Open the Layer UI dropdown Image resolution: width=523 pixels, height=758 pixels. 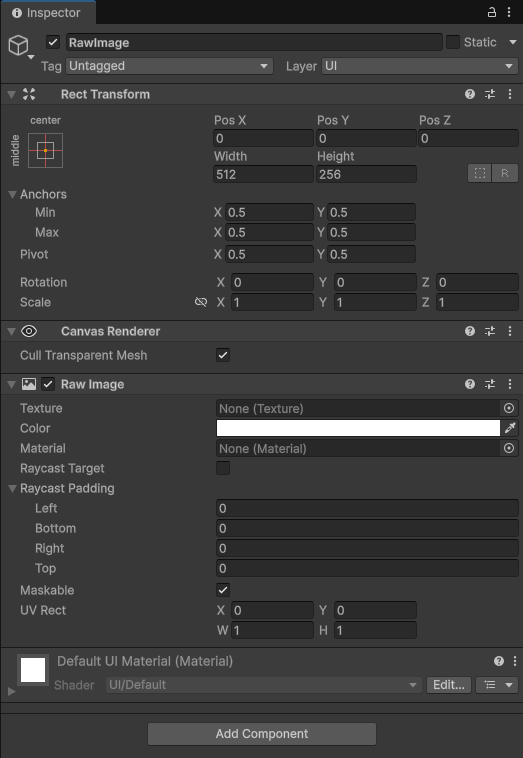click(x=420, y=66)
